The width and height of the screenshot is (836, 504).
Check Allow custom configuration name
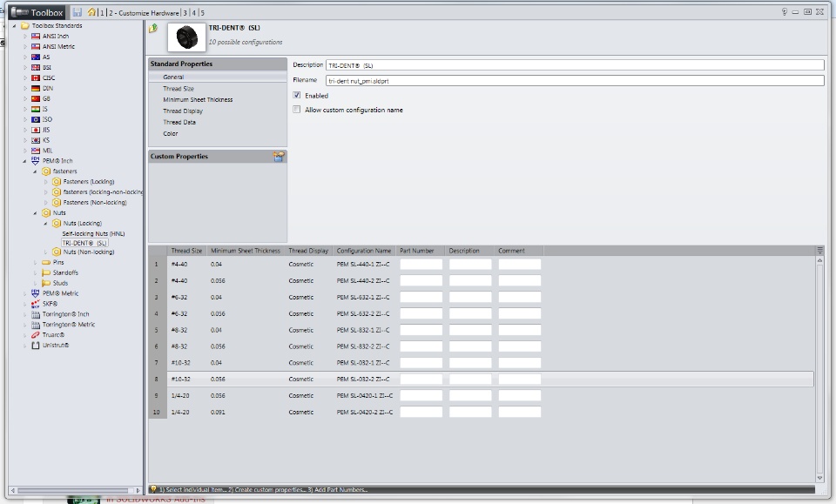point(296,110)
